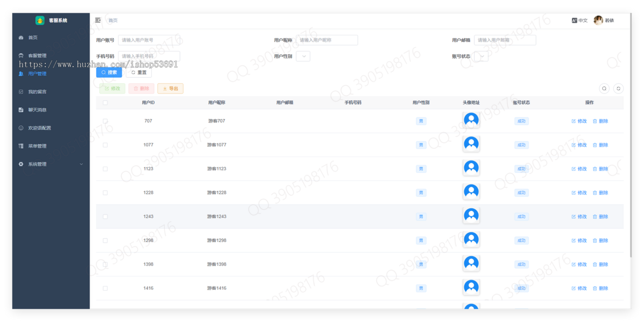Screen dimensions: 644x322
Task: Select 用户管理 in the sidebar
Action: pyautogui.click(x=51, y=74)
